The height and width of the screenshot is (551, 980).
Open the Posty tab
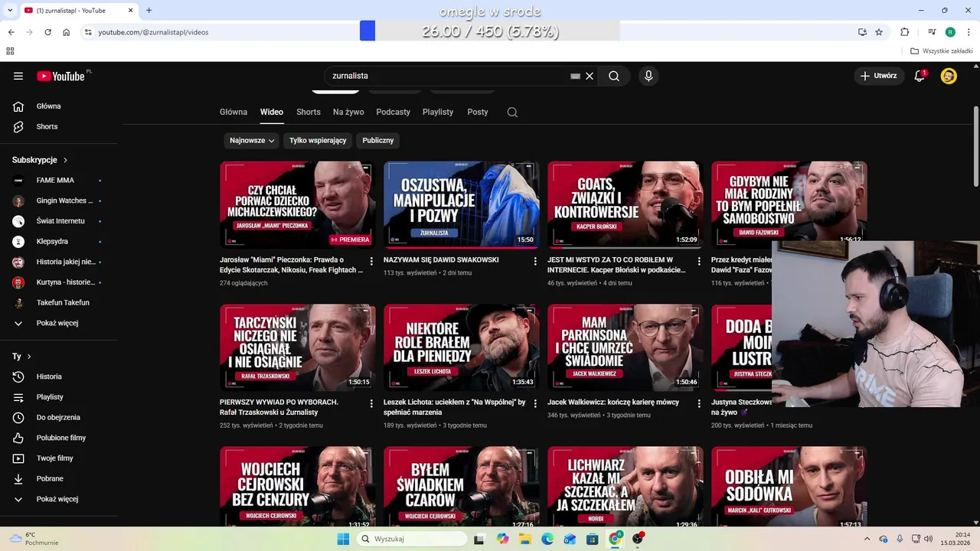click(x=478, y=112)
